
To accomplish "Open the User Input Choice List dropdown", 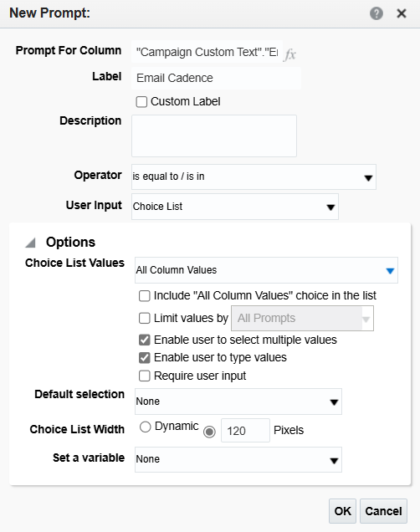I will [235, 207].
